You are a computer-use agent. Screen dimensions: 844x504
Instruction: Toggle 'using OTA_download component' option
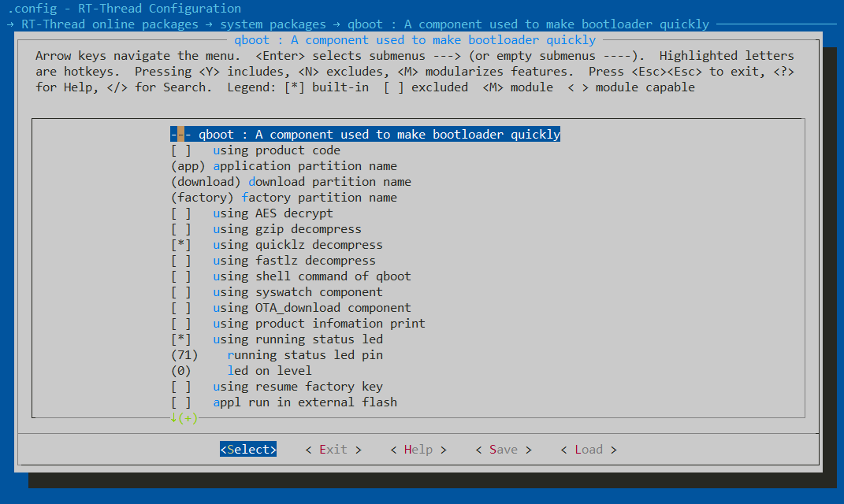point(291,308)
